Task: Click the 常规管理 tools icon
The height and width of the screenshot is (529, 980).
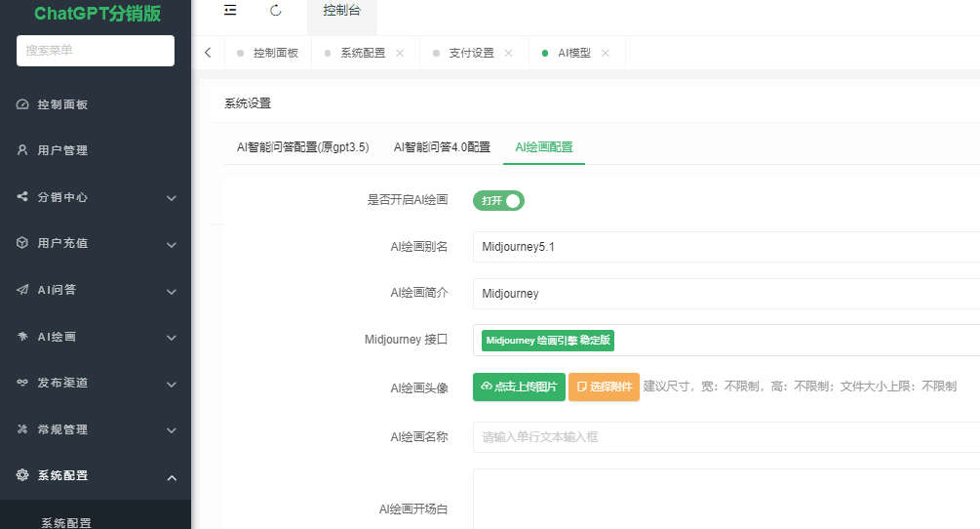Action: pyautogui.click(x=22, y=428)
